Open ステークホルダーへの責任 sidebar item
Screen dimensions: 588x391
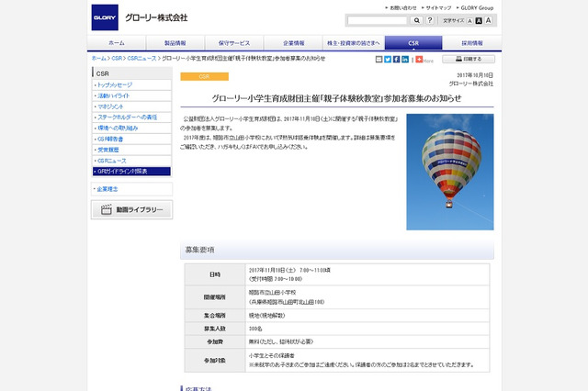point(131,117)
